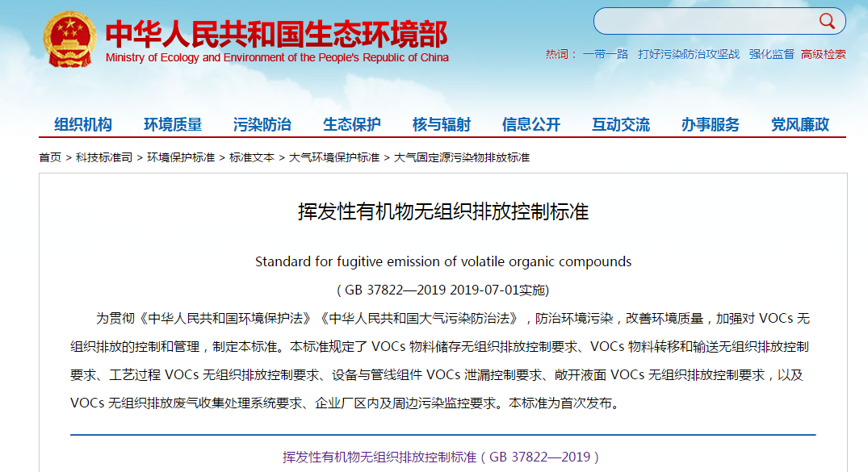Open the 信息公开 navigation menu
The image size is (868, 472).
point(530,123)
